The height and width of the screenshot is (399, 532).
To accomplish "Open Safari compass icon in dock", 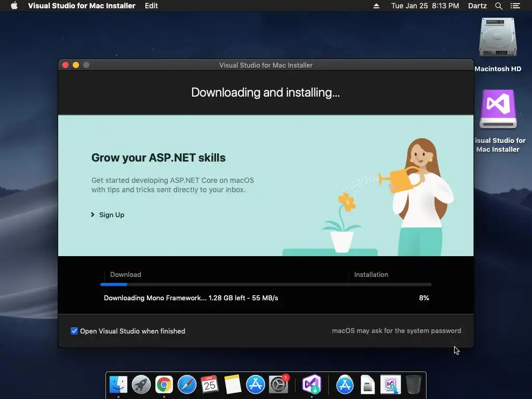I will (187, 384).
